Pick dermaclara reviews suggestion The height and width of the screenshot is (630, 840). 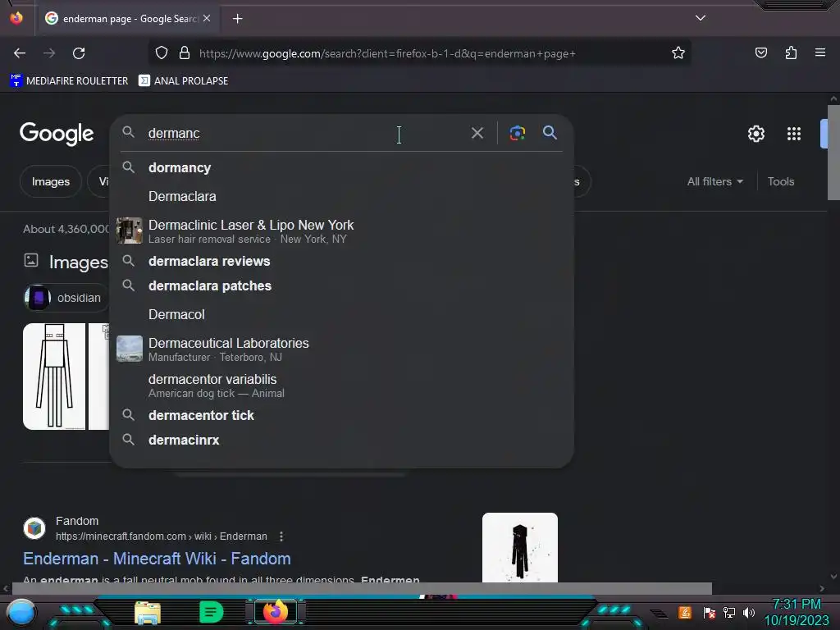(342, 262)
